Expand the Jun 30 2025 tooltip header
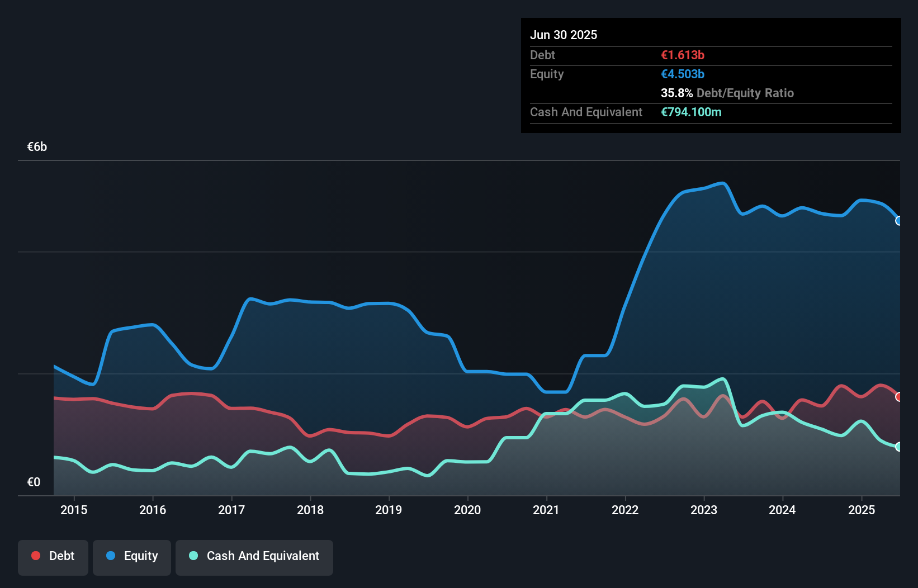918x588 pixels. pyautogui.click(x=564, y=35)
